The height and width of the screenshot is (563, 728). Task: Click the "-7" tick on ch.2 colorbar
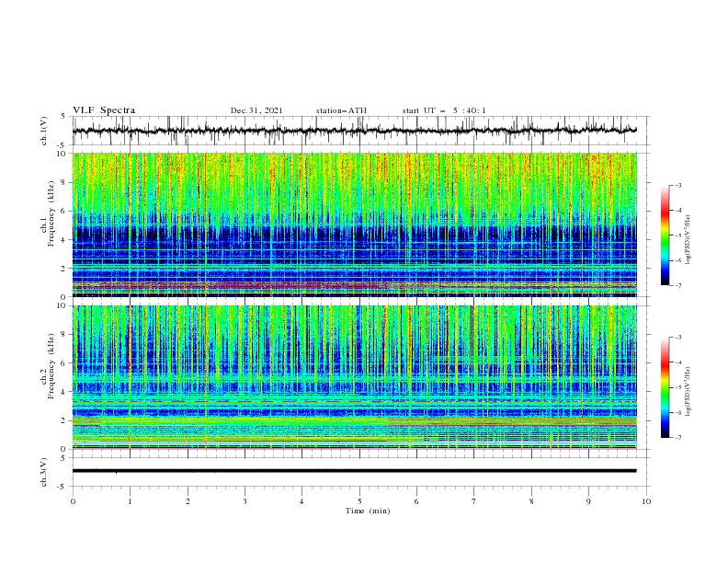(x=677, y=438)
